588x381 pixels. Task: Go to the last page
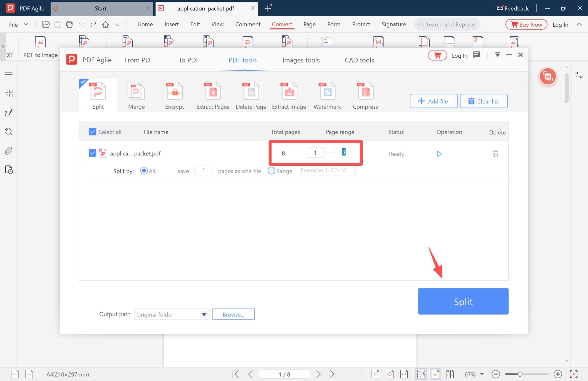pos(333,374)
